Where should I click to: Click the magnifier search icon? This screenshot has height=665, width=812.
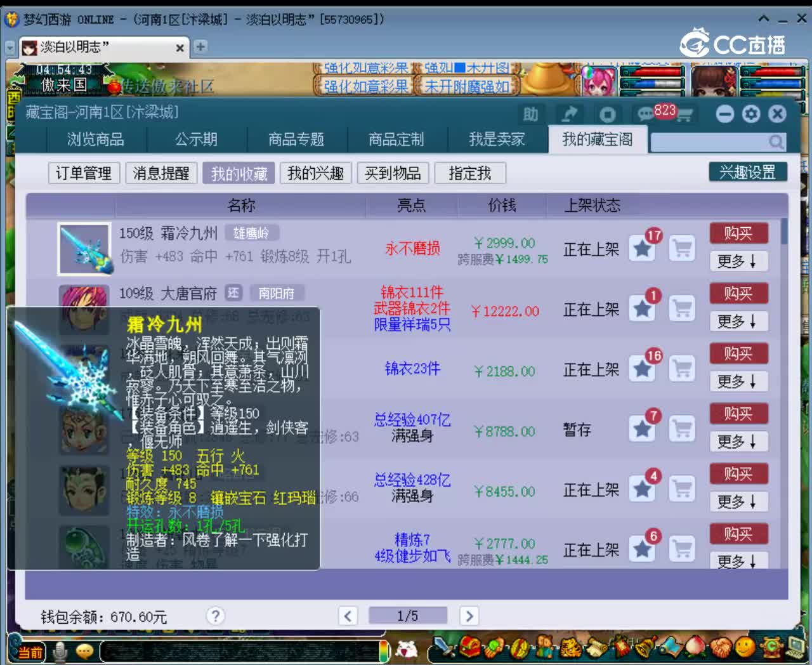[x=776, y=142]
